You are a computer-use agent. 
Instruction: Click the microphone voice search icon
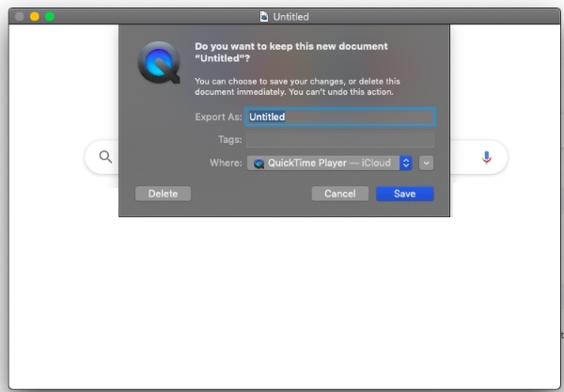[x=486, y=157]
